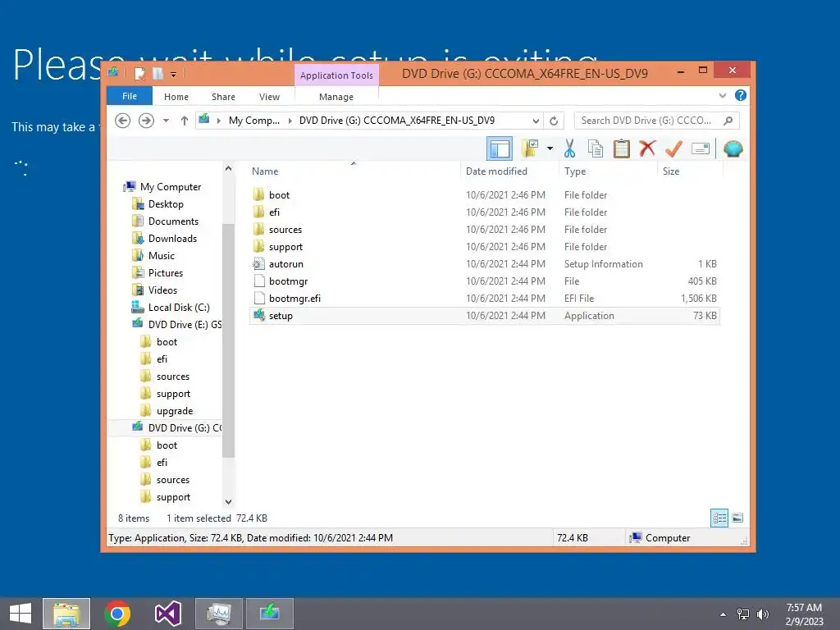
Task: Click the orange checkmark Properties icon
Action: pyautogui.click(x=673, y=148)
